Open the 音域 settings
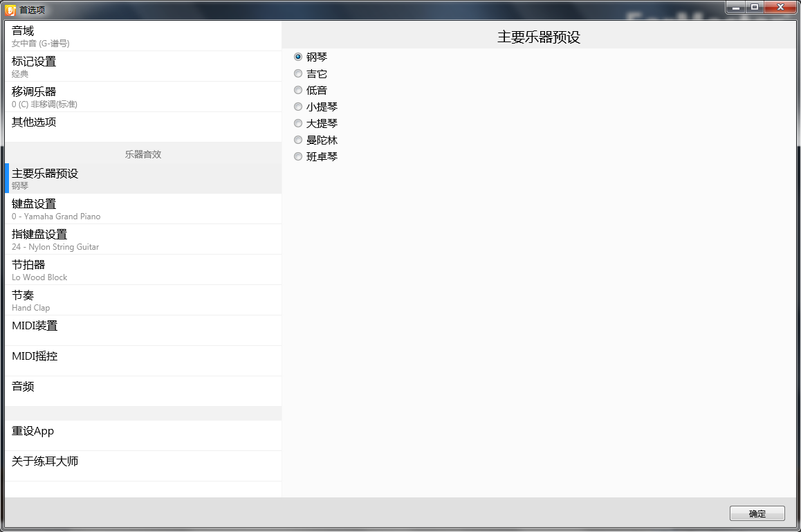The width and height of the screenshot is (801, 532). coord(143,36)
